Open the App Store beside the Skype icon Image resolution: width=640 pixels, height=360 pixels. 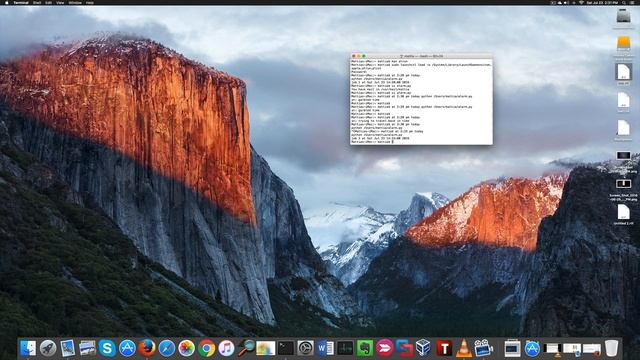(127, 348)
